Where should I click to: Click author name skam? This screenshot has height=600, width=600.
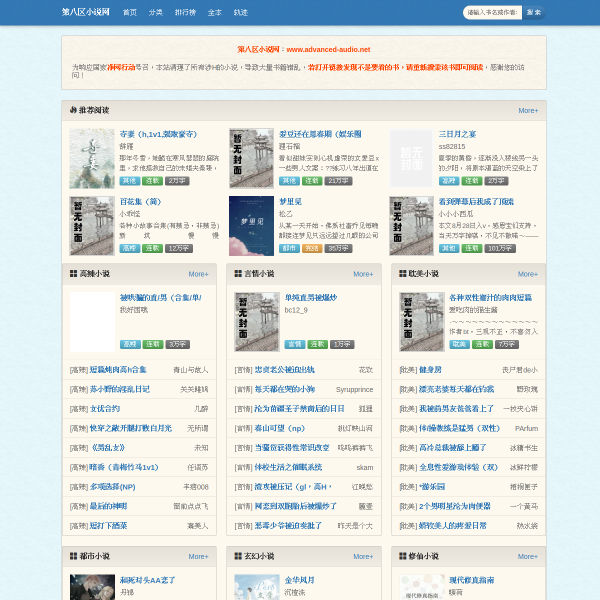[x=365, y=467]
